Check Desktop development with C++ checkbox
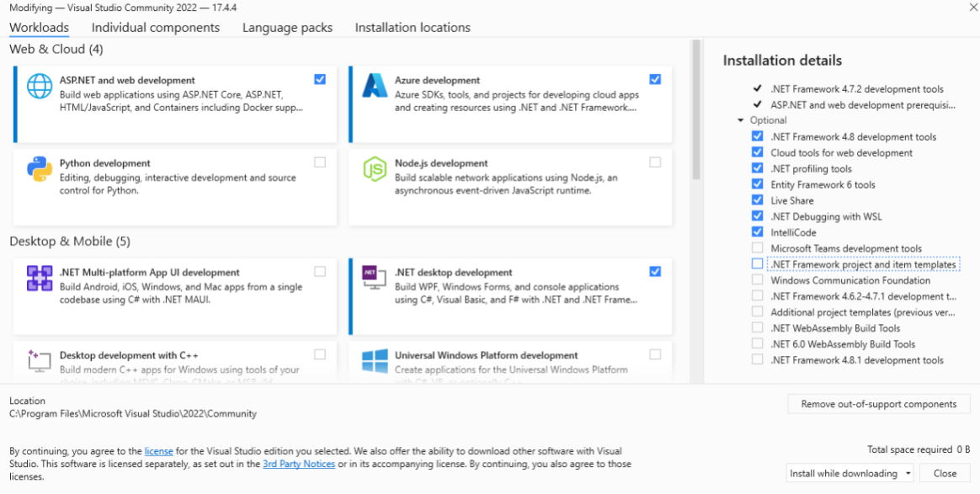 320,354
